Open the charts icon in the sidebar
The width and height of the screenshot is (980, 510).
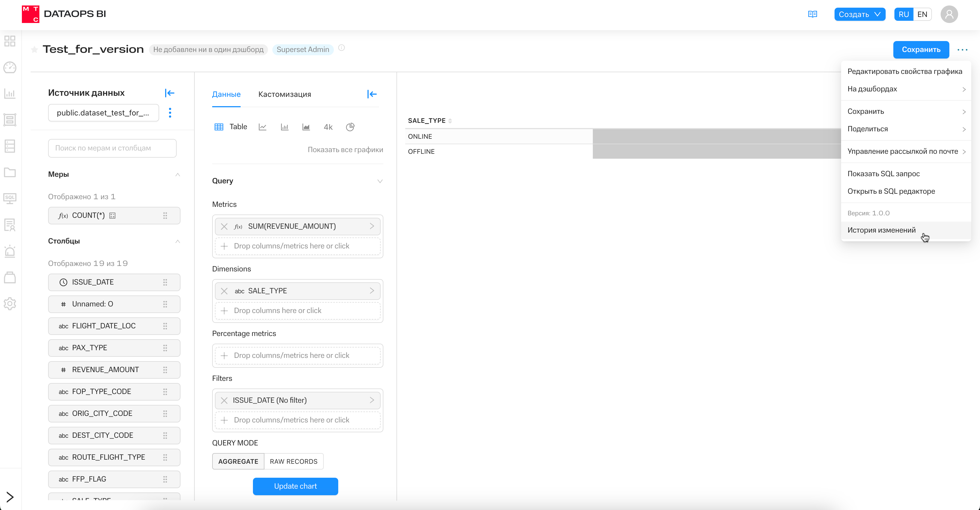10,94
